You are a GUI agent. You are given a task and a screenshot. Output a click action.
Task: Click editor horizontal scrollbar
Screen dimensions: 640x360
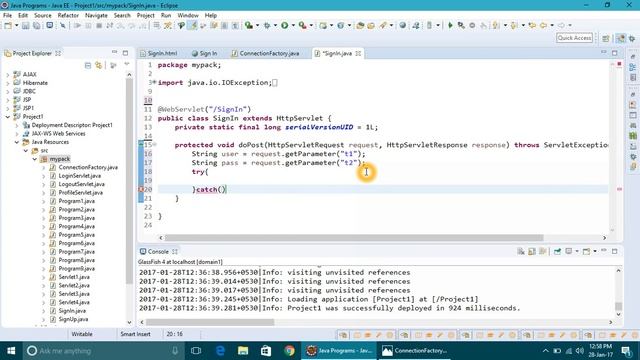354,238
